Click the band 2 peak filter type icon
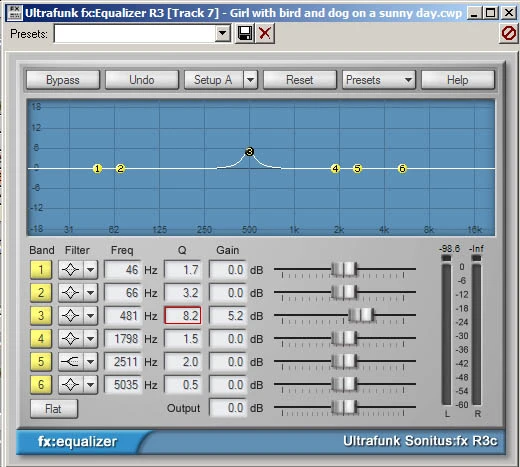The image size is (520, 467). [70, 293]
